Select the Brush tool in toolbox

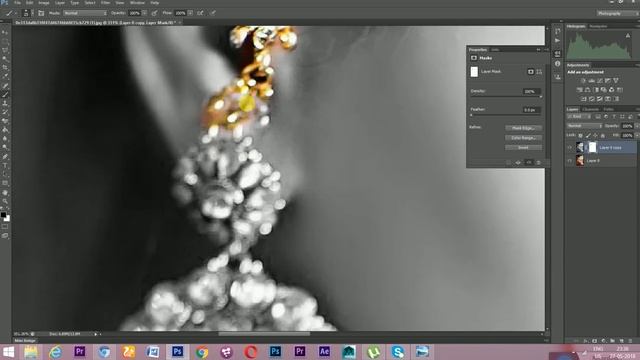tap(5, 94)
